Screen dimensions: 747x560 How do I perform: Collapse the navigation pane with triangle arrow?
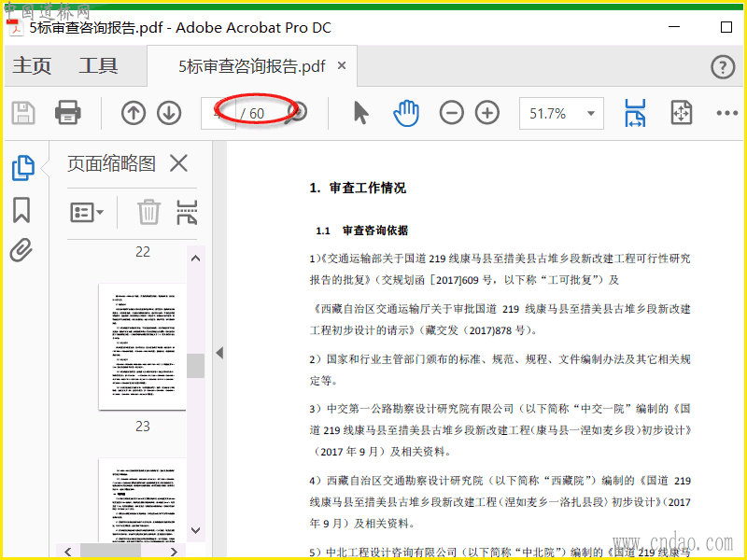coord(219,353)
